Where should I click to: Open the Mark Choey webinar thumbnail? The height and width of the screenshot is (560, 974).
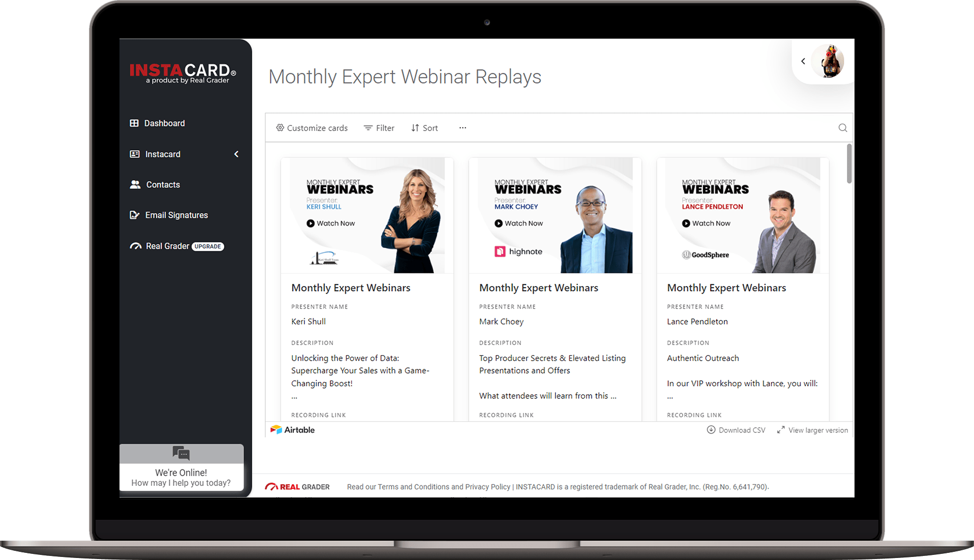coord(555,215)
